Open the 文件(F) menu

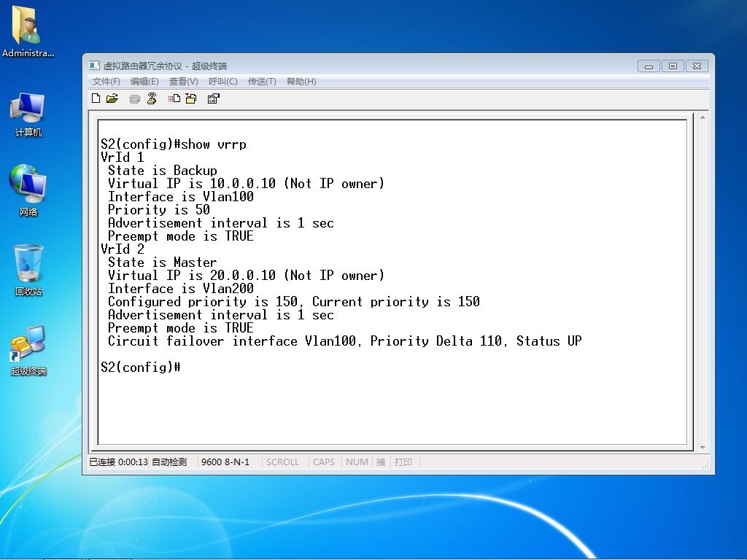coord(107,82)
